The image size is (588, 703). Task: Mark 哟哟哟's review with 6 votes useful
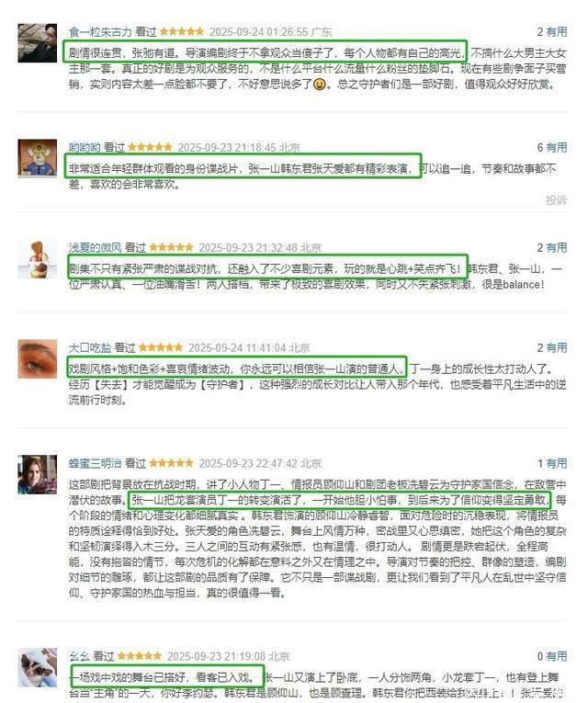click(557, 147)
